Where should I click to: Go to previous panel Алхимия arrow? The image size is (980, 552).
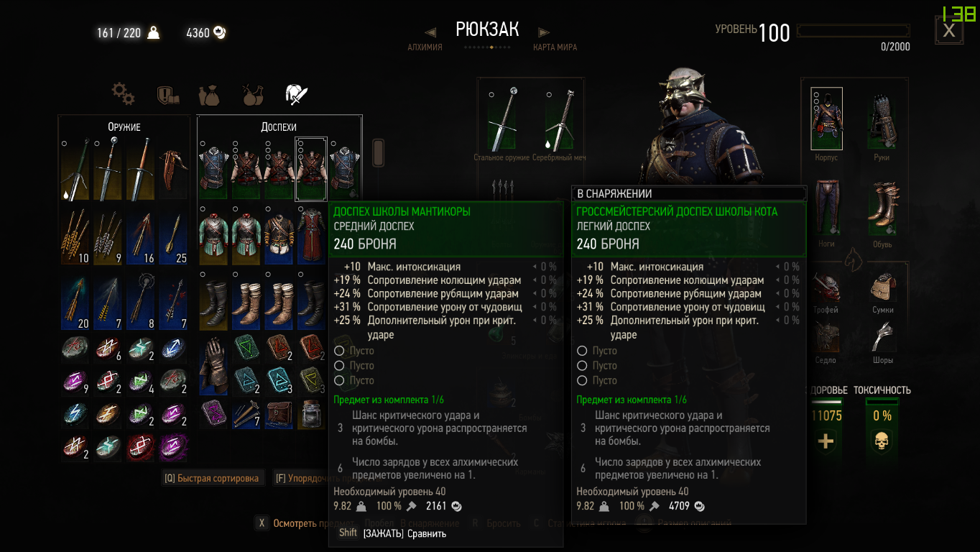point(430,32)
